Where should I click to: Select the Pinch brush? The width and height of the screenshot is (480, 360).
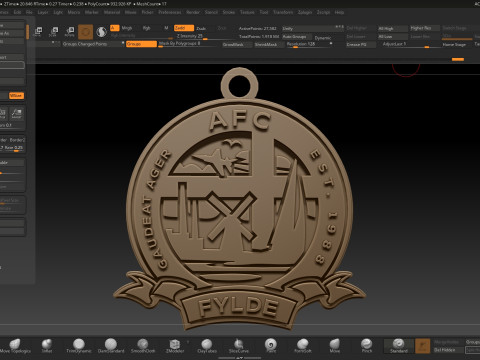coord(367,346)
